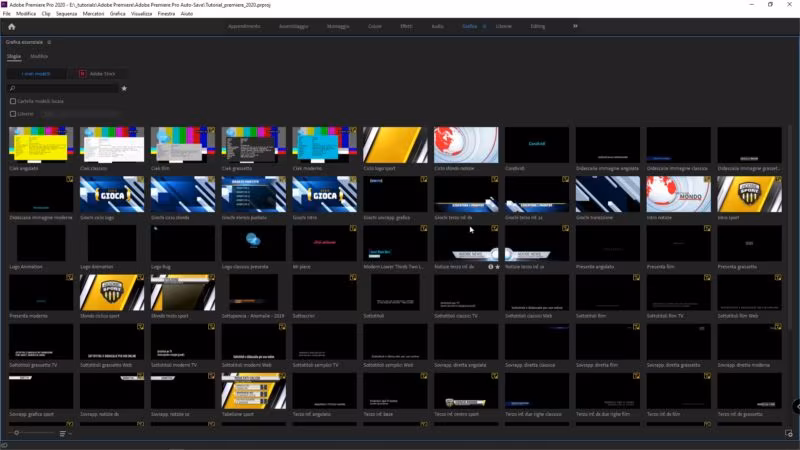Open the Aiuto menu

pos(187,14)
